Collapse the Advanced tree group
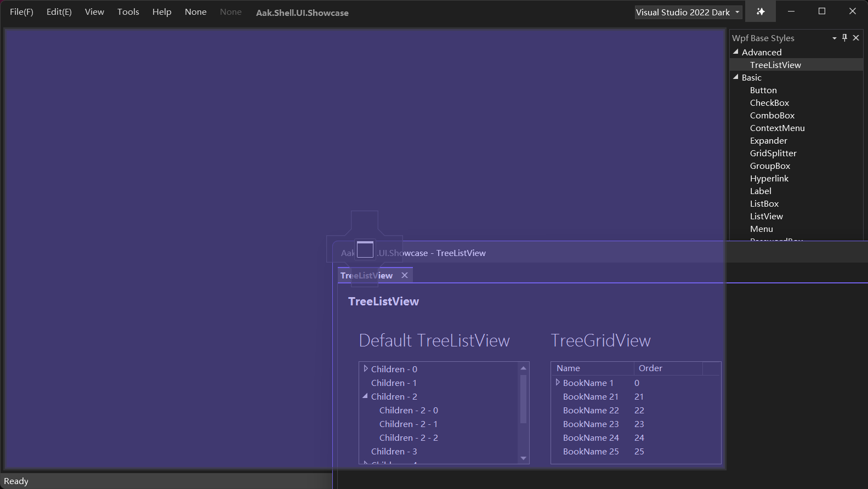Screen dimensions: 868x489 (736, 52)
